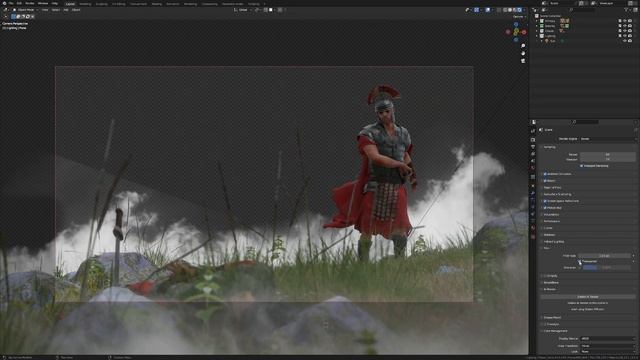Select the box select mode icon

[x=13, y=17]
